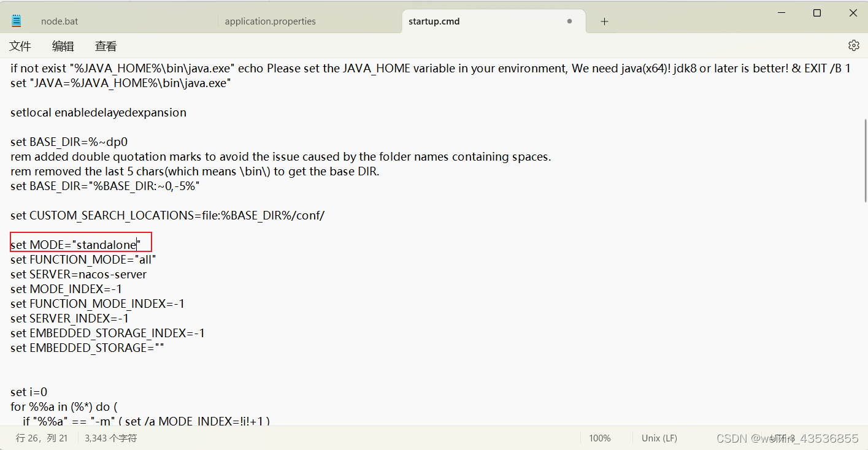Click the Notepad app icon in title bar
Image resolution: width=868 pixels, height=450 pixels.
[x=17, y=21]
